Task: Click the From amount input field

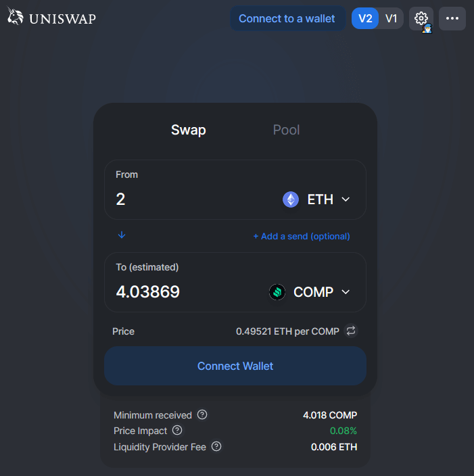Action: [x=189, y=199]
